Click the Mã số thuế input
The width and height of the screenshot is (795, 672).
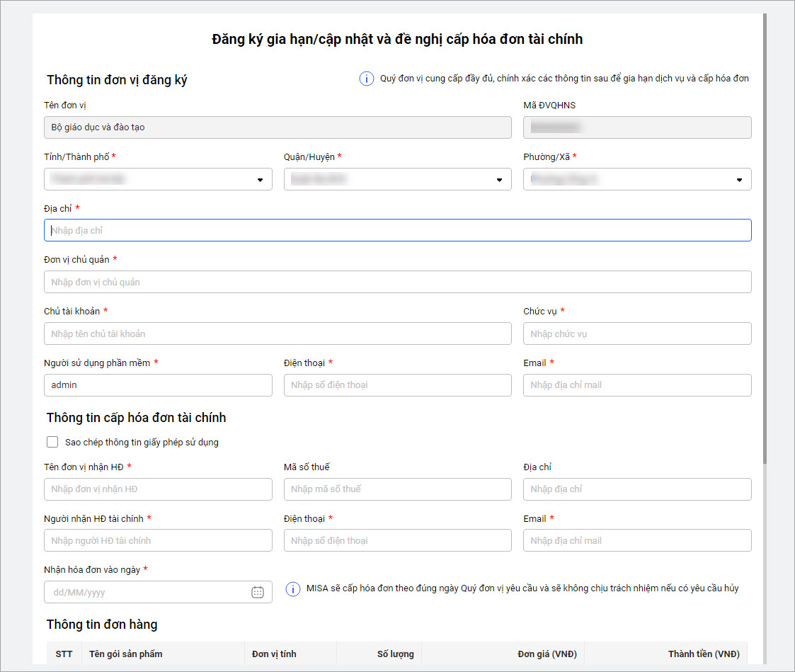click(x=397, y=489)
